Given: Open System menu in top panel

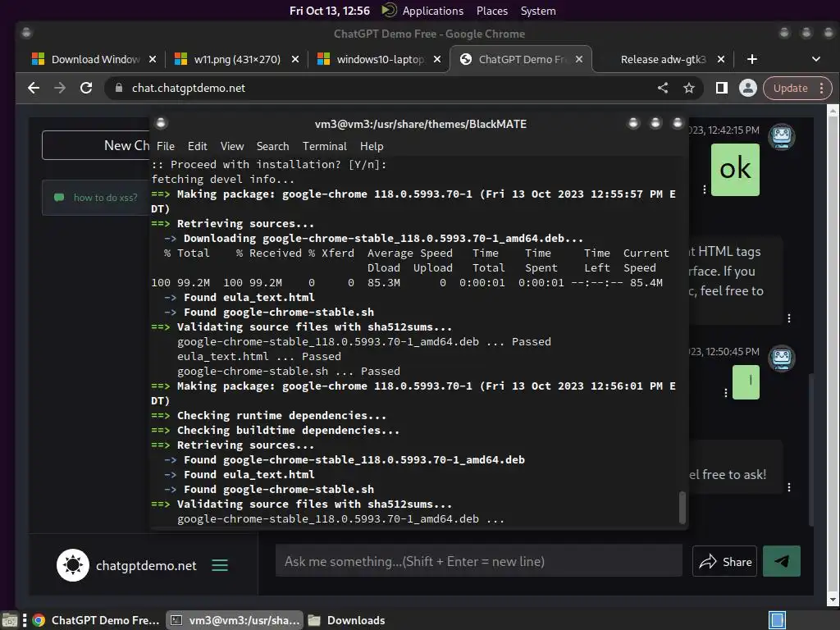Looking at the screenshot, I should (x=538, y=11).
